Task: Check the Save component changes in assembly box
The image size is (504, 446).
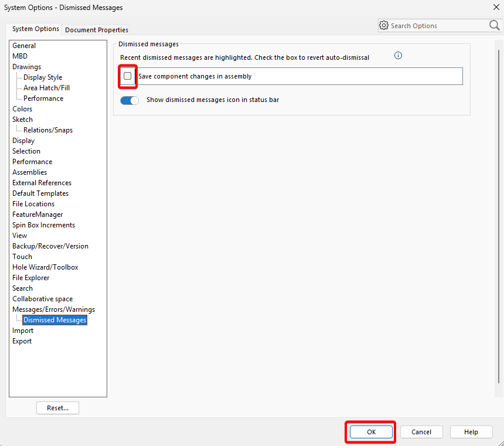Action: point(128,76)
